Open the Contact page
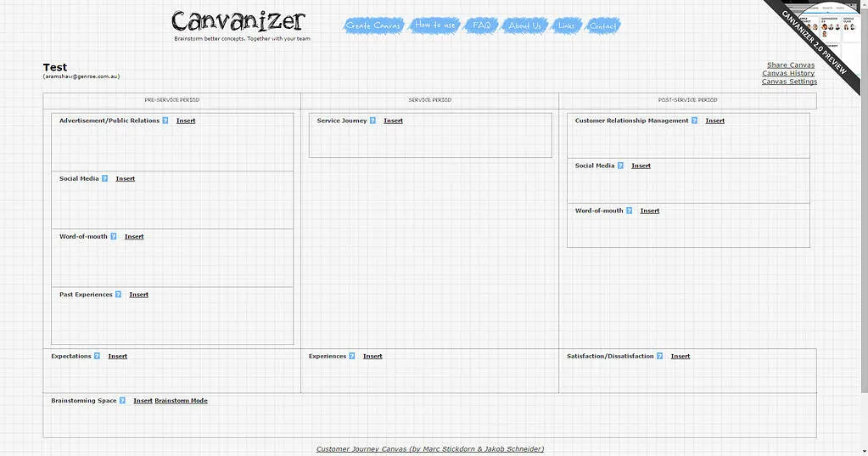 [x=602, y=25]
